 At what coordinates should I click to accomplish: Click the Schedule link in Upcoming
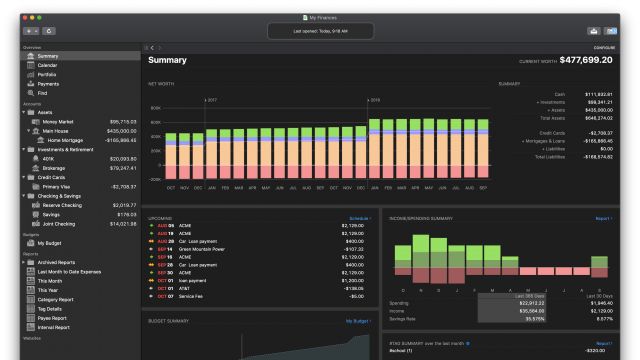pos(360,218)
